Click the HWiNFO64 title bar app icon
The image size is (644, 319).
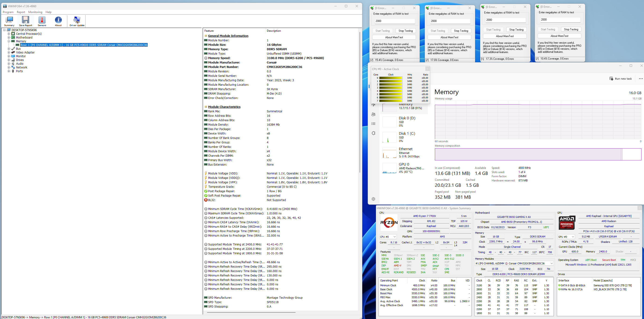(x=5, y=6)
